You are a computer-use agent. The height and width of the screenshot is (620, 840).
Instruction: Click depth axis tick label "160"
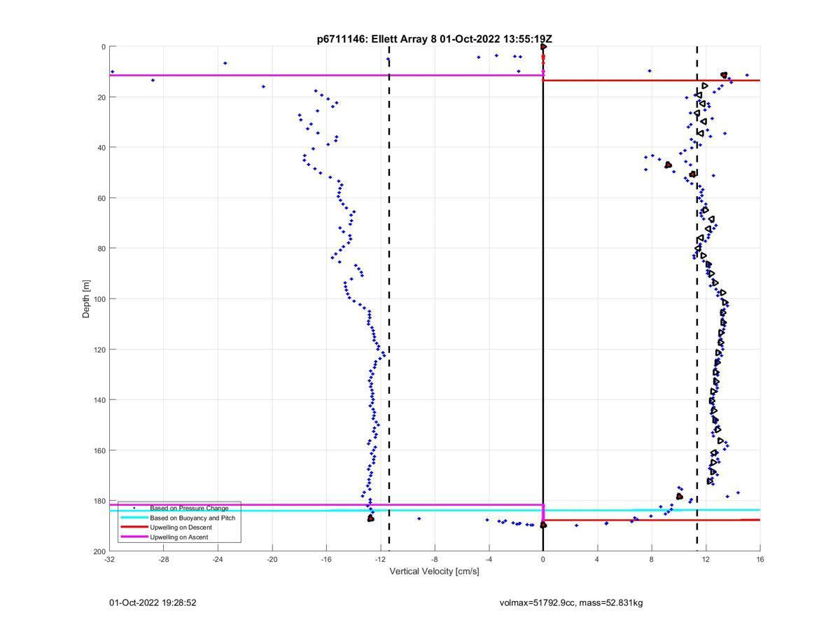pyautogui.click(x=99, y=450)
